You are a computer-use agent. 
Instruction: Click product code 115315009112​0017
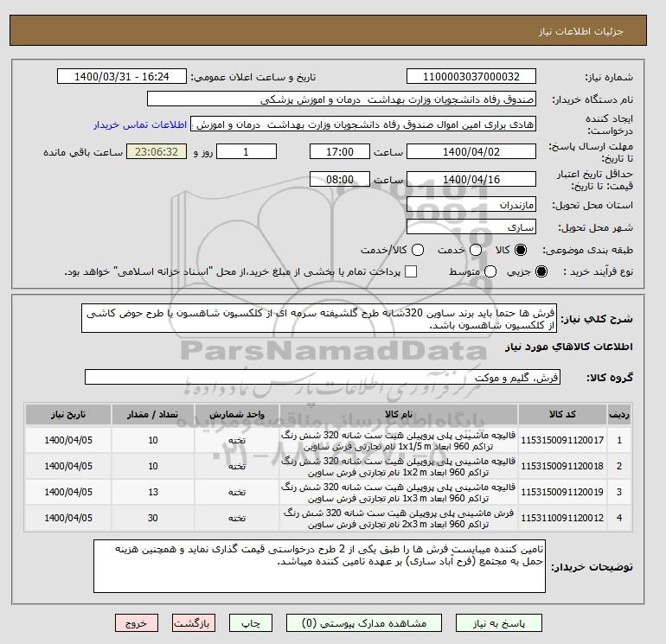(562, 440)
